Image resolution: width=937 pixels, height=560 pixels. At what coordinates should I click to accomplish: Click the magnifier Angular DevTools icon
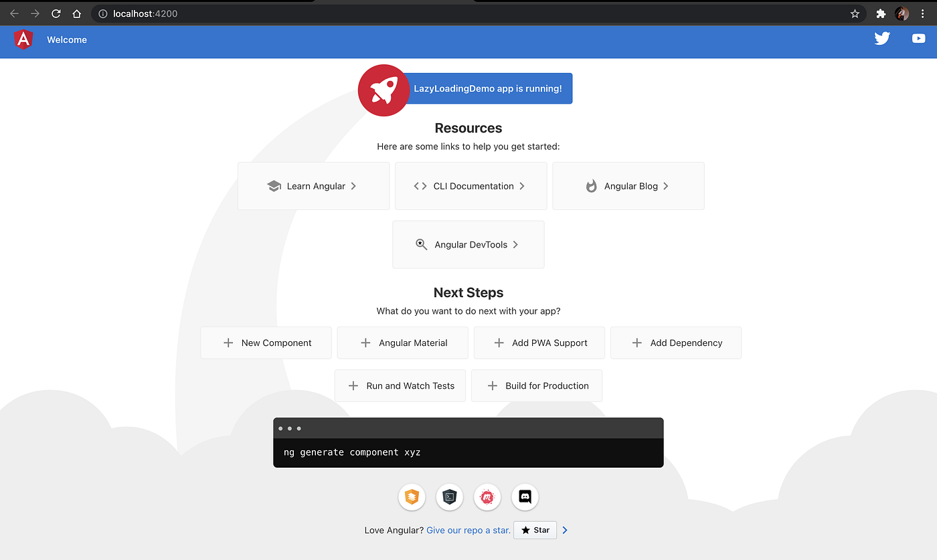pos(422,244)
